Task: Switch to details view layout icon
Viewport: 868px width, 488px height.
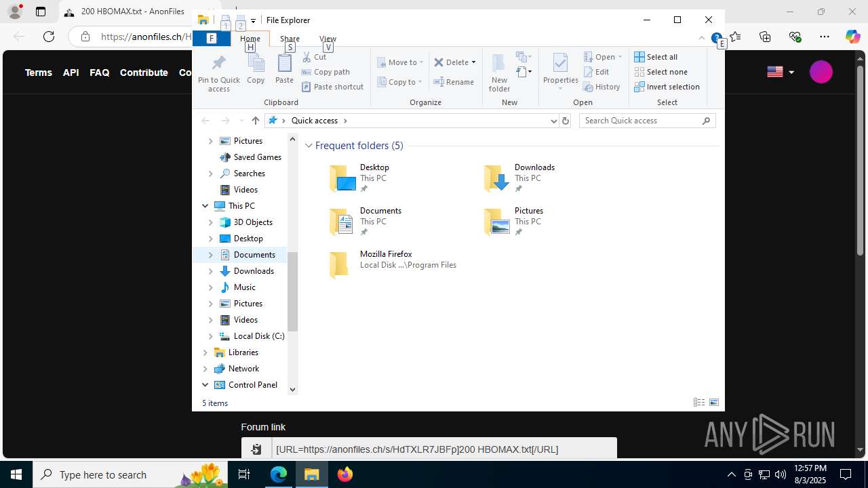Action: point(699,403)
